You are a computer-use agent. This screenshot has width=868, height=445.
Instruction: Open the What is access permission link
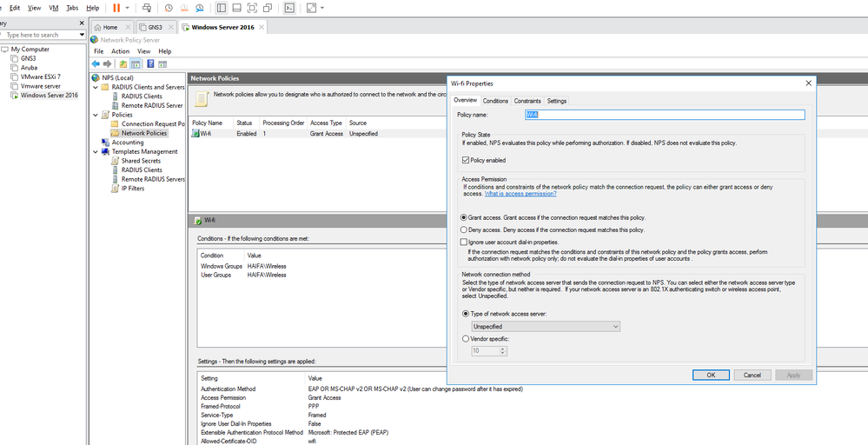(x=521, y=194)
